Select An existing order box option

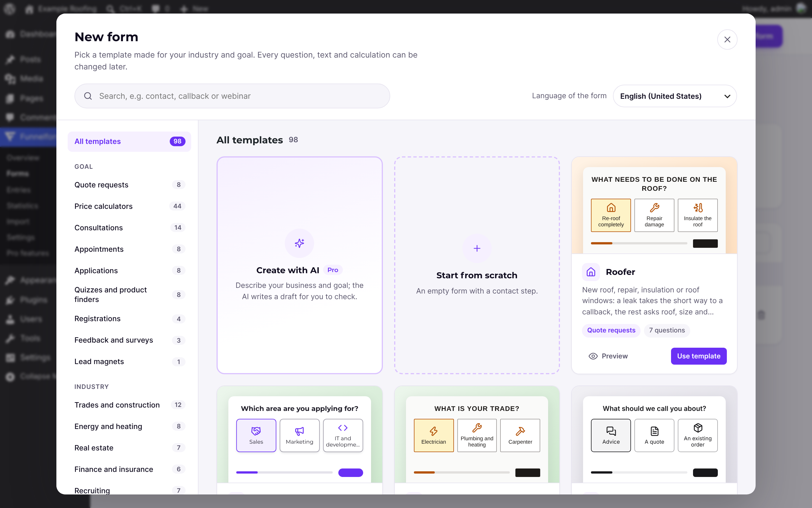click(698, 435)
